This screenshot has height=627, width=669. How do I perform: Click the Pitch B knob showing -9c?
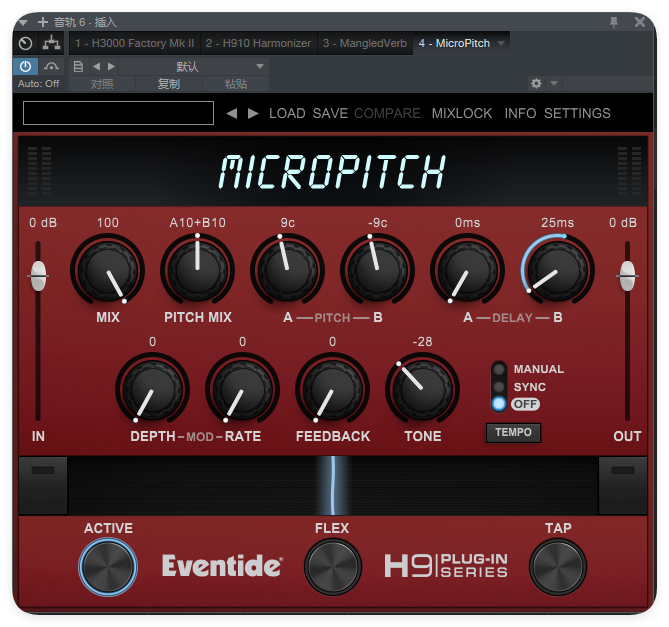[x=378, y=270]
